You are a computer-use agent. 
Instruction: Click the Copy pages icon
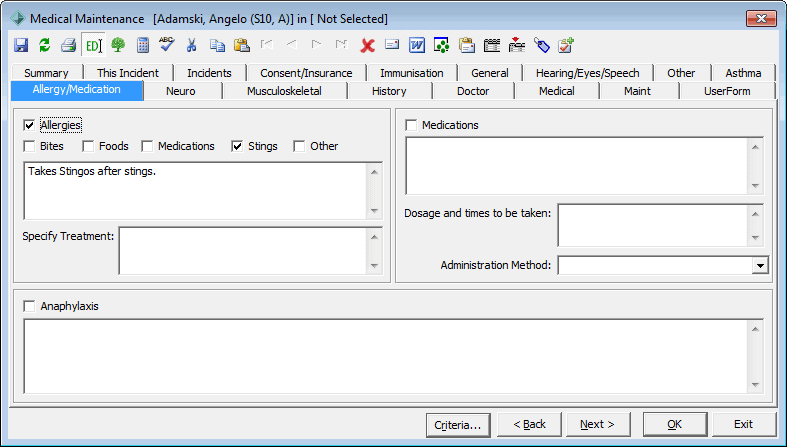[x=217, y=45]
